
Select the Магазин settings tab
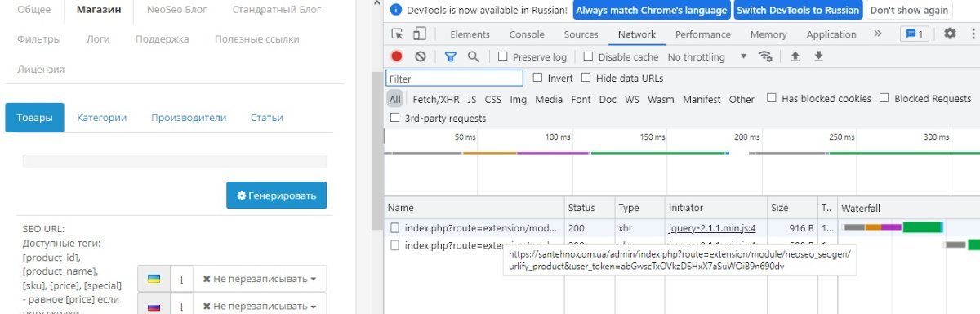pyautogui.click(x=99, y=11)
